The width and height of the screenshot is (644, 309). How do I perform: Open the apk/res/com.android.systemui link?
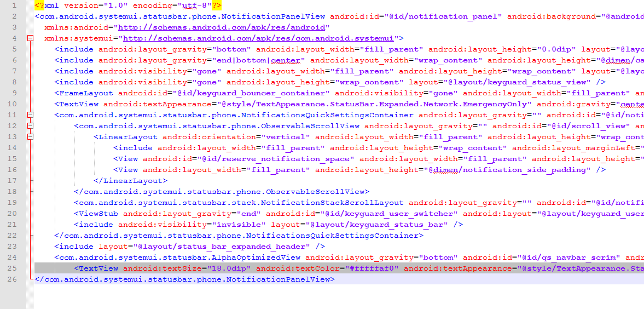click(260, 38)
